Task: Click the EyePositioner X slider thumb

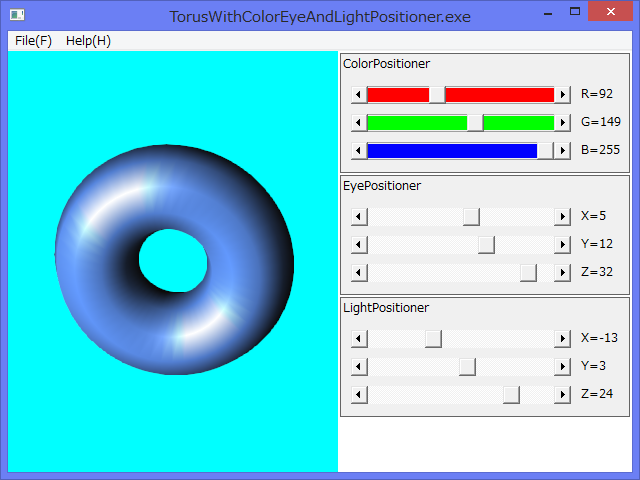Action: pos(471,217)
